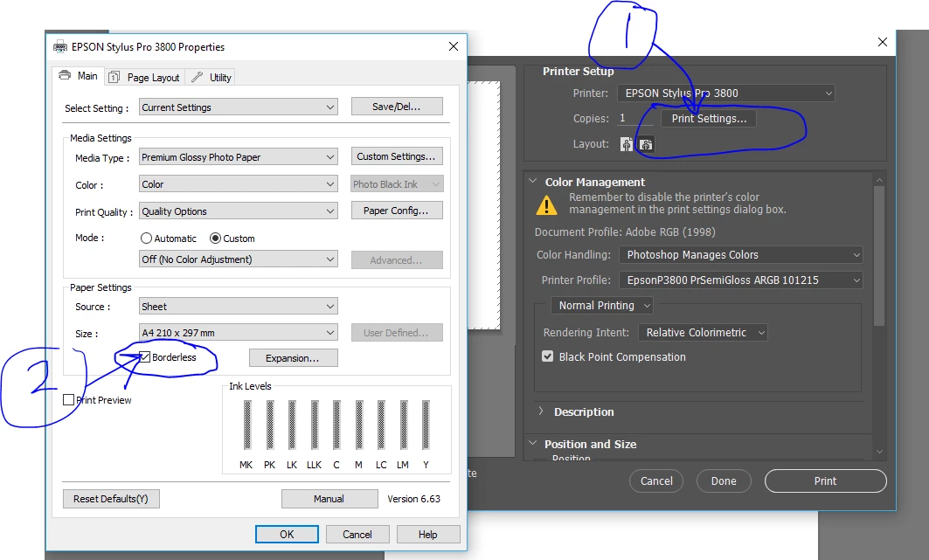Click the Y ink level bar

(x=426, y=425)
